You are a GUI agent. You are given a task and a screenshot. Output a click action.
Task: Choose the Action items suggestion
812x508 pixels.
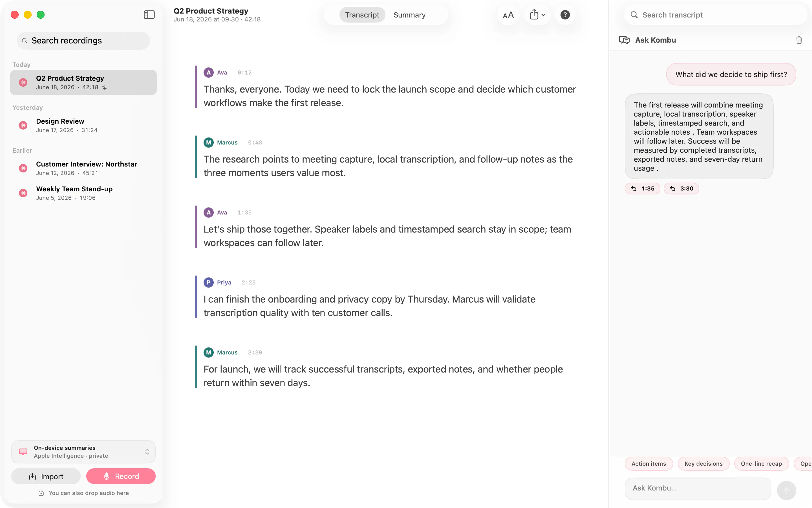648,464
